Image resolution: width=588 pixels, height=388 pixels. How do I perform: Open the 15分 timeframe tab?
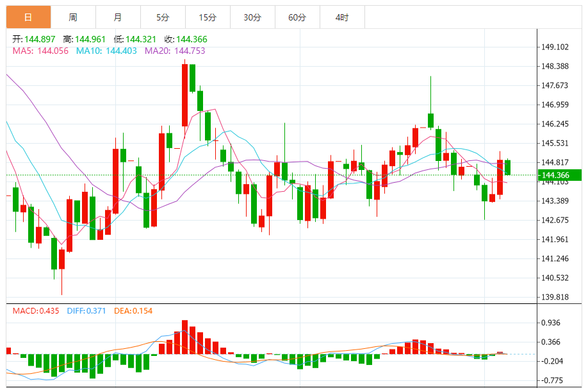(x=208, y=17)
